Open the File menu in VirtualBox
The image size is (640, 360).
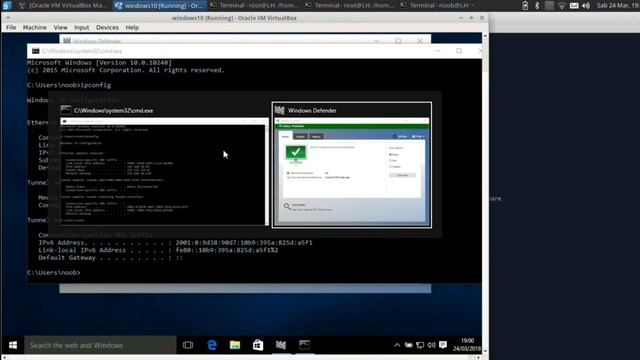point(11,27)
